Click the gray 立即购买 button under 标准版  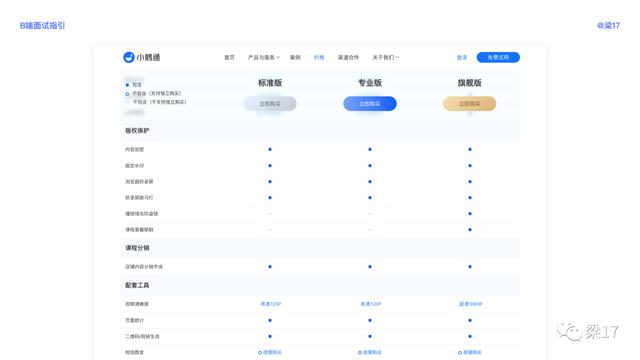pos(270,104)
